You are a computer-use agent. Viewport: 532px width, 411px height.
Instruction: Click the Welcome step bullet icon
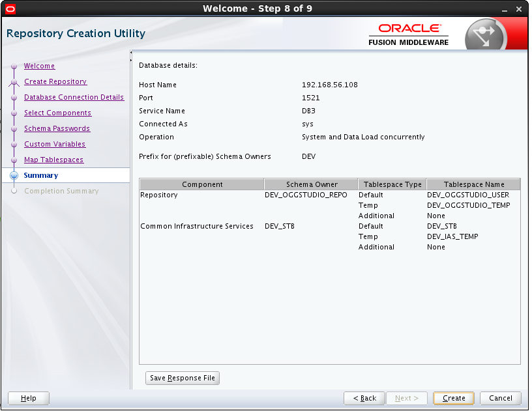click(14, 66)
